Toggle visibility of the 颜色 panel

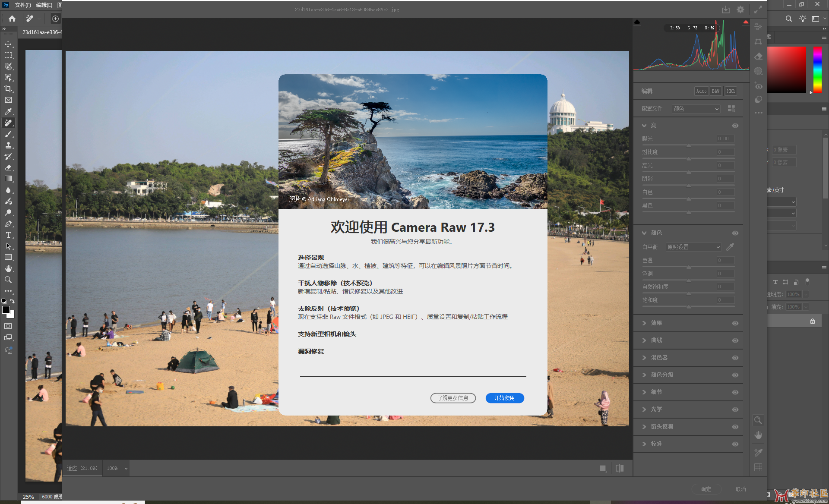pyautogui.click(x=735, y=233)
